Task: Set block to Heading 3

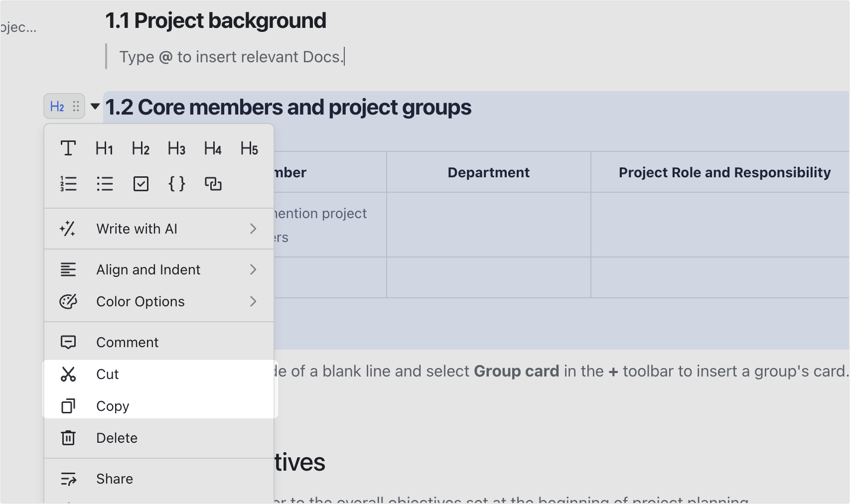Action: pos(176,148)
